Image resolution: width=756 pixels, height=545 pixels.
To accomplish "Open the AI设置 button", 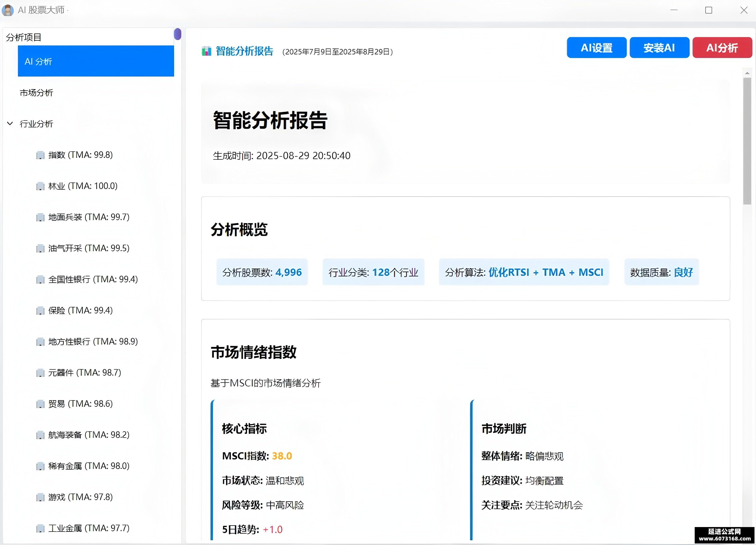I will (597, 48).
